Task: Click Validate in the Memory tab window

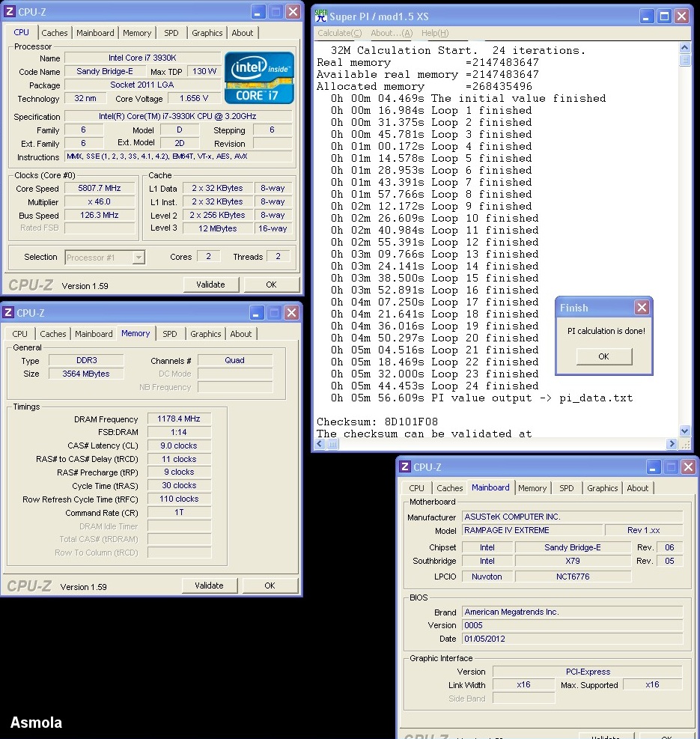Action: [x=210, y=586]
